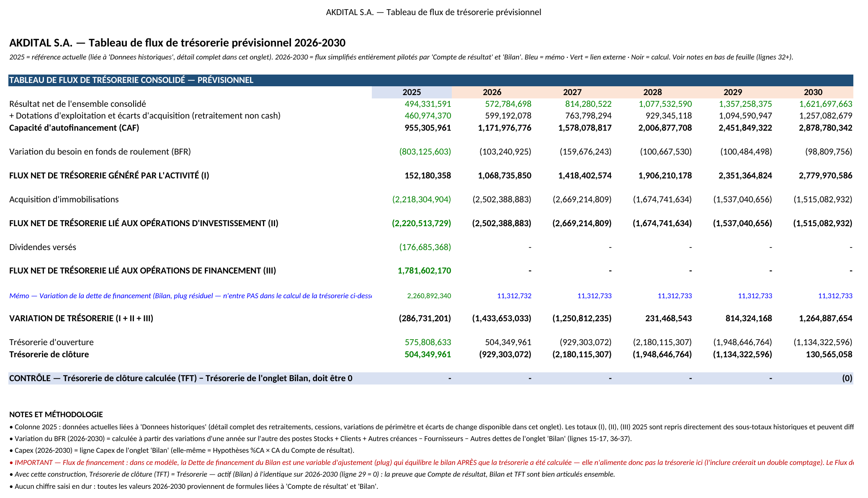Select the blue 'Mémo — Variation de la dette de financement' label
The width and height of the screenshot is (868, 498).
click(191, 296)
